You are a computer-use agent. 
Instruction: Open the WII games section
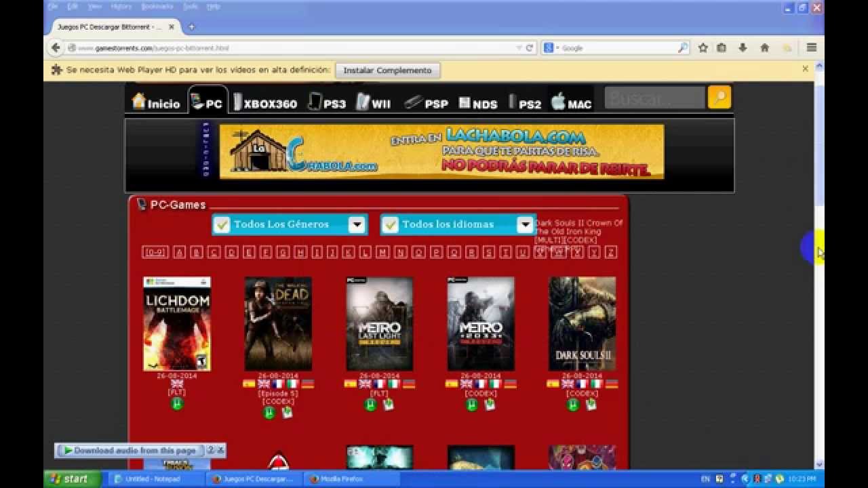[374, 102]
